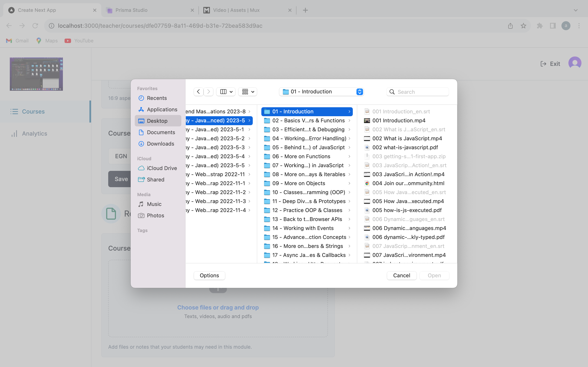Click the Options button
Image resolution: width=588 pixels, height=367 pixels.
coord(209,275)
